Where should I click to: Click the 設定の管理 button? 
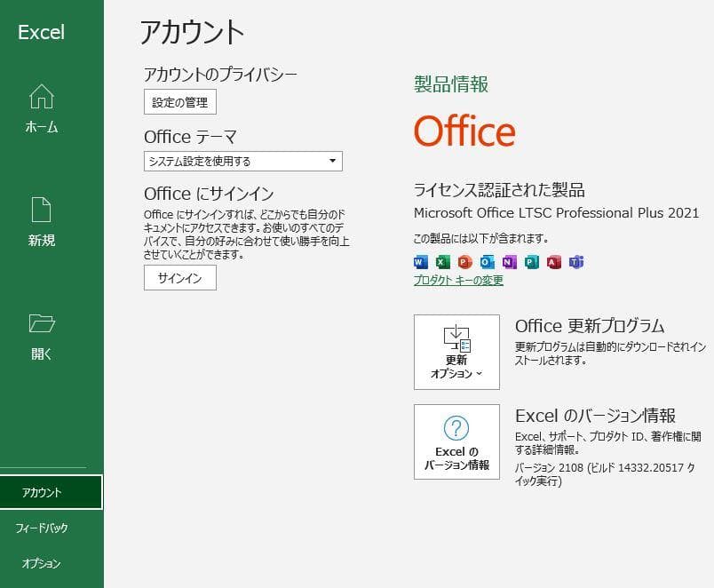click(182, 101)
